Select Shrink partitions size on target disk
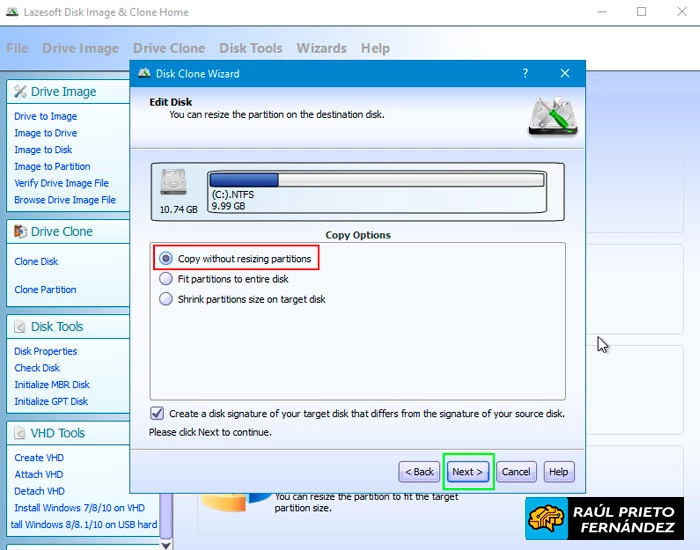700x550 pixels. coord(166,299)
